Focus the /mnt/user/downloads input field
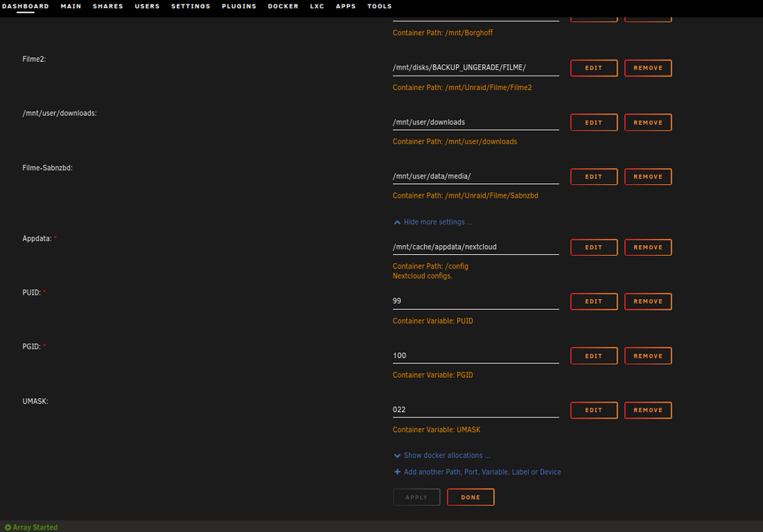 [x=476, y=122]
